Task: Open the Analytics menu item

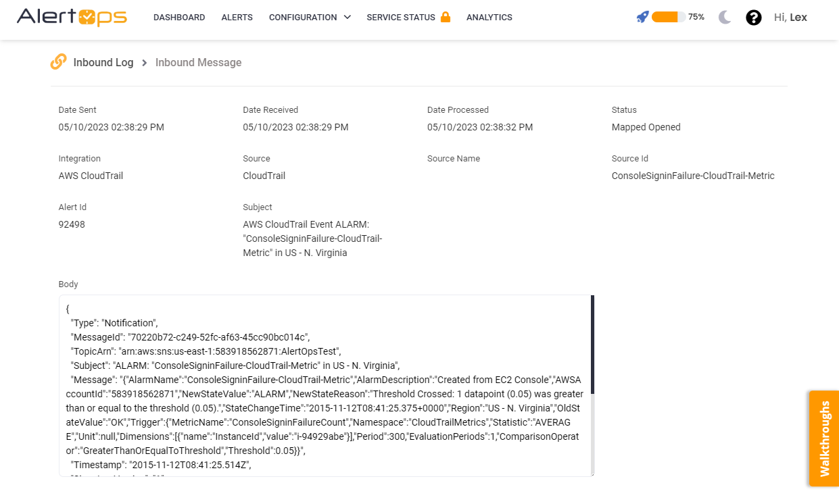Action: [489, 18]
